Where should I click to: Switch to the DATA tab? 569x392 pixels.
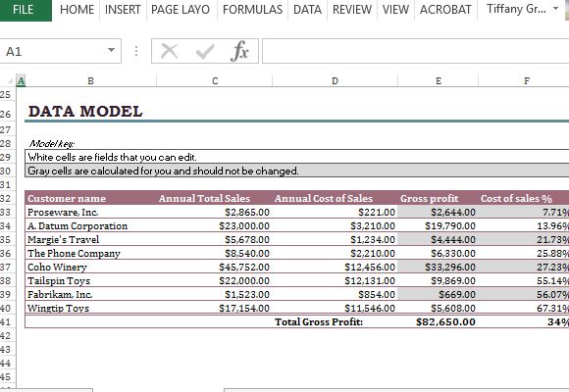tap(307, 10)
